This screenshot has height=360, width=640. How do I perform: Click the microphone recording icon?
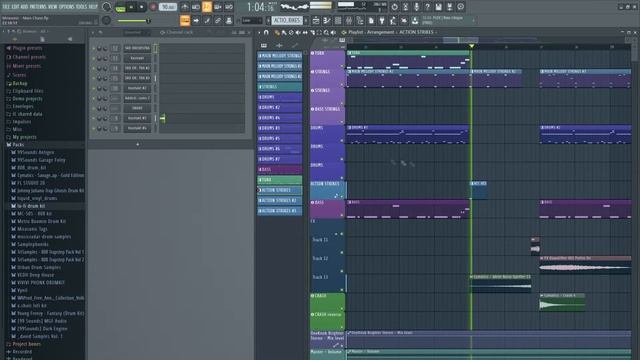(x=416, y=7)
